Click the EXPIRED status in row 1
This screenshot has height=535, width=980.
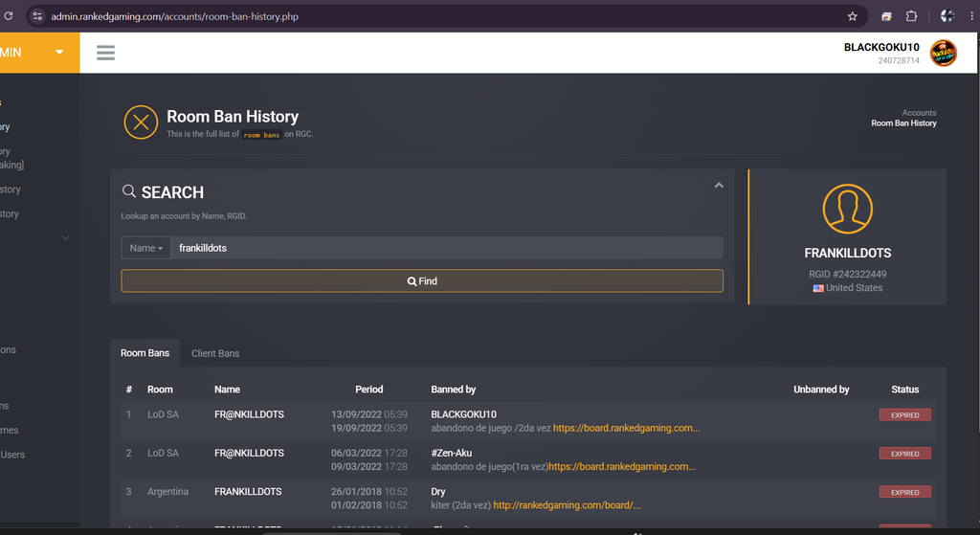[x=905, y=415]
